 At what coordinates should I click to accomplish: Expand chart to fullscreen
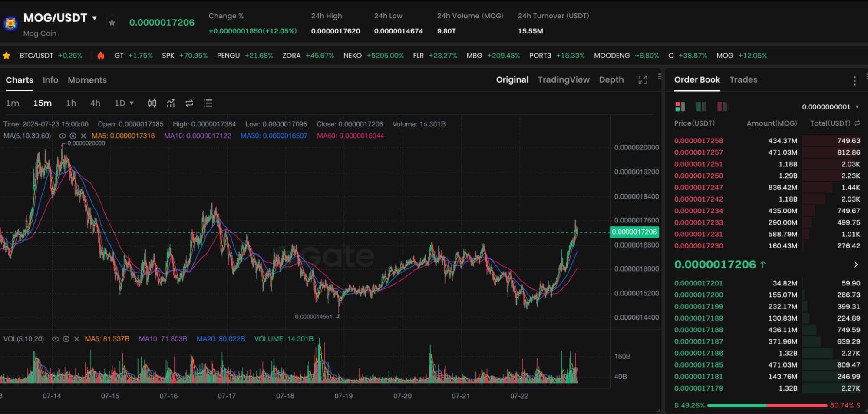pos(643,80)
